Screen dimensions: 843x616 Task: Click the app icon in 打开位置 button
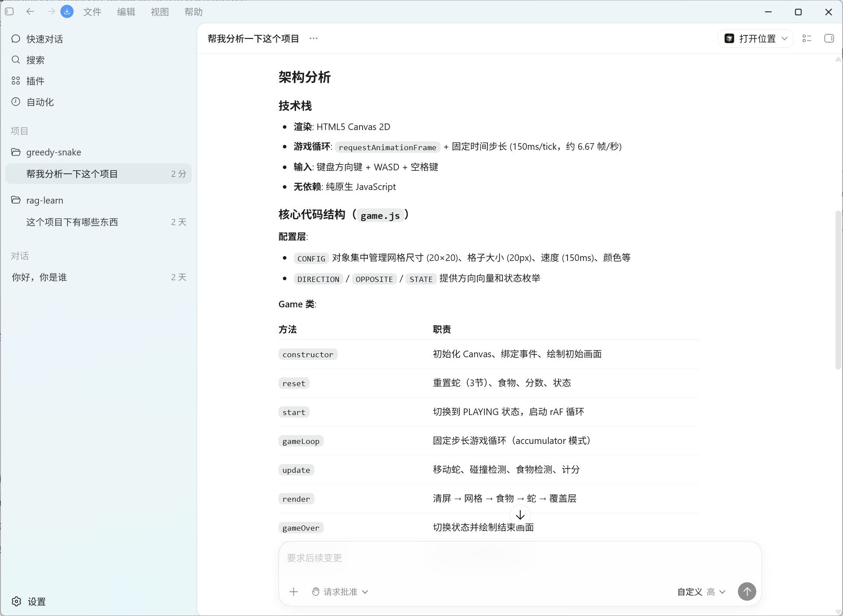pos(729,39)
